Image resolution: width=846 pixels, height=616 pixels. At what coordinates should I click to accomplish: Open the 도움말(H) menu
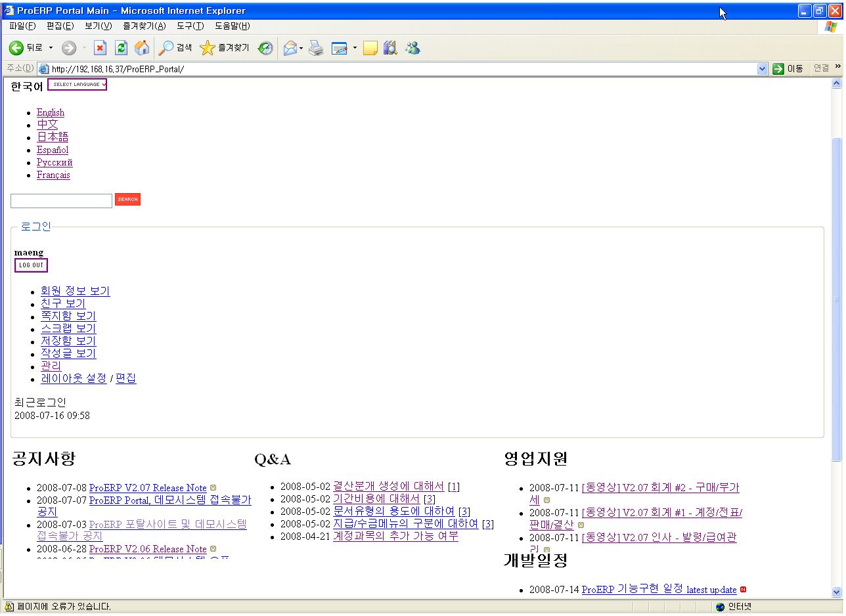(233, 26)
